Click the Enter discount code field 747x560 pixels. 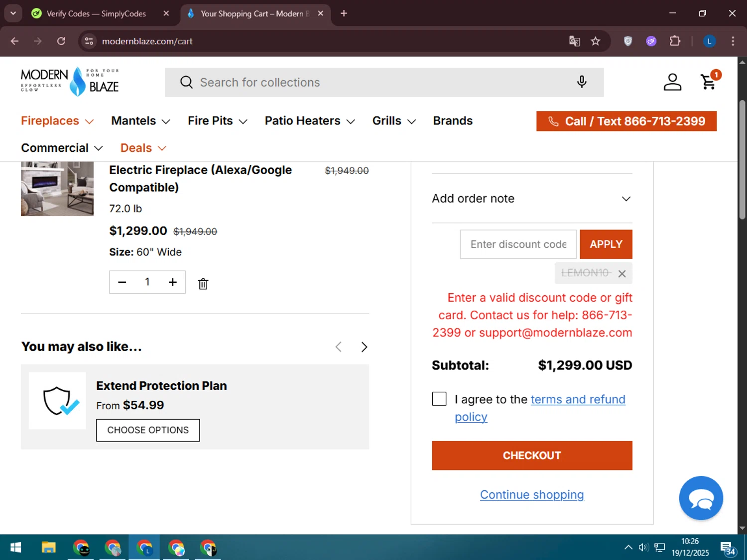[518, 244]
